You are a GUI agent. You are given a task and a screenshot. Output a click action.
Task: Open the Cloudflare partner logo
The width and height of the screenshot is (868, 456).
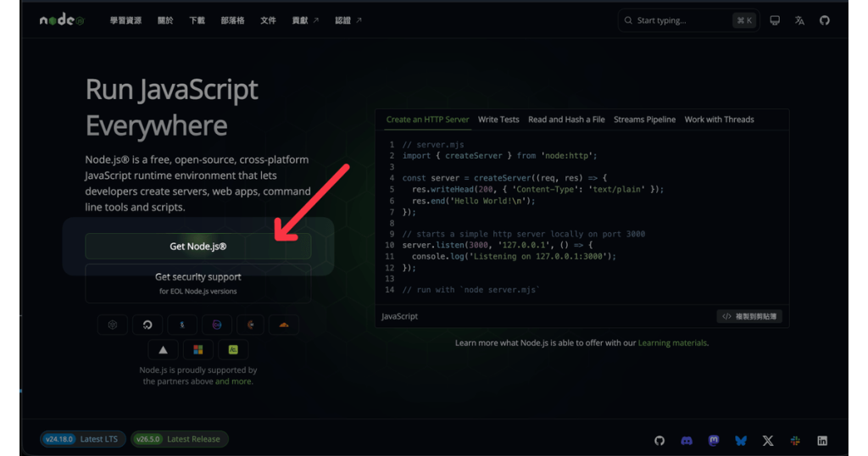tap(284, 325)
